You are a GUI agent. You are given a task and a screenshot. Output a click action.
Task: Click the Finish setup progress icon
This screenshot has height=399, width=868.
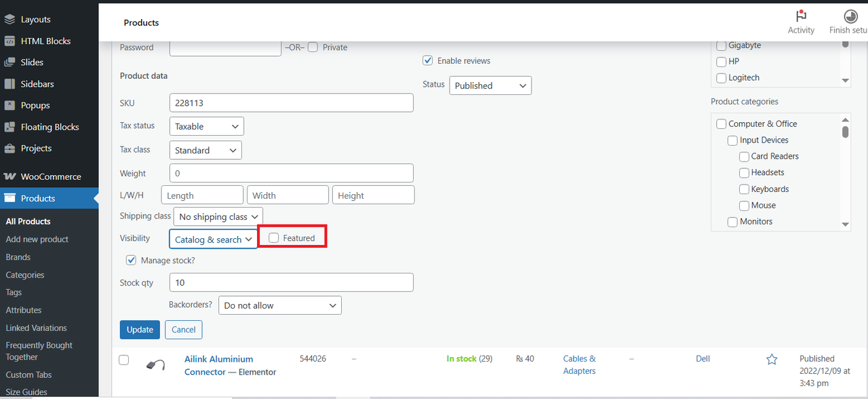tap(850, 17)
